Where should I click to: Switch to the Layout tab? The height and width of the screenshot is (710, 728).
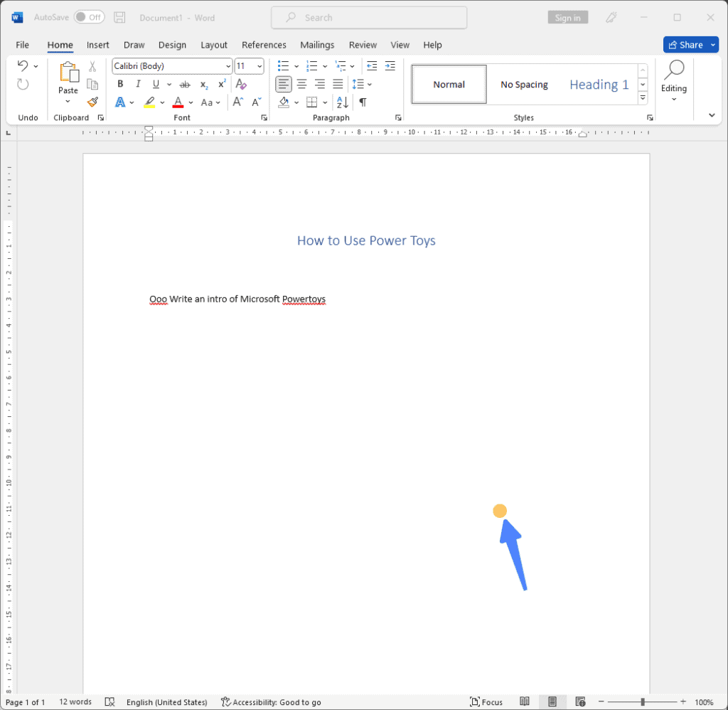point(214,45)
